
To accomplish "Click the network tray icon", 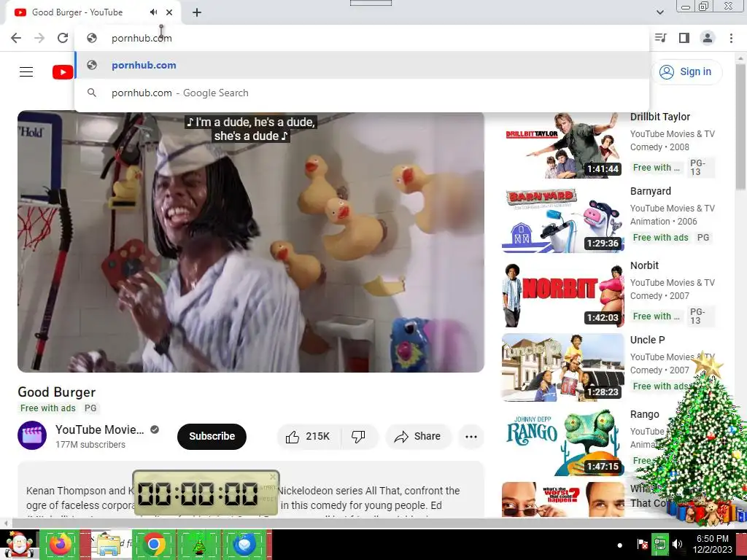I will [x=659, y=544].
